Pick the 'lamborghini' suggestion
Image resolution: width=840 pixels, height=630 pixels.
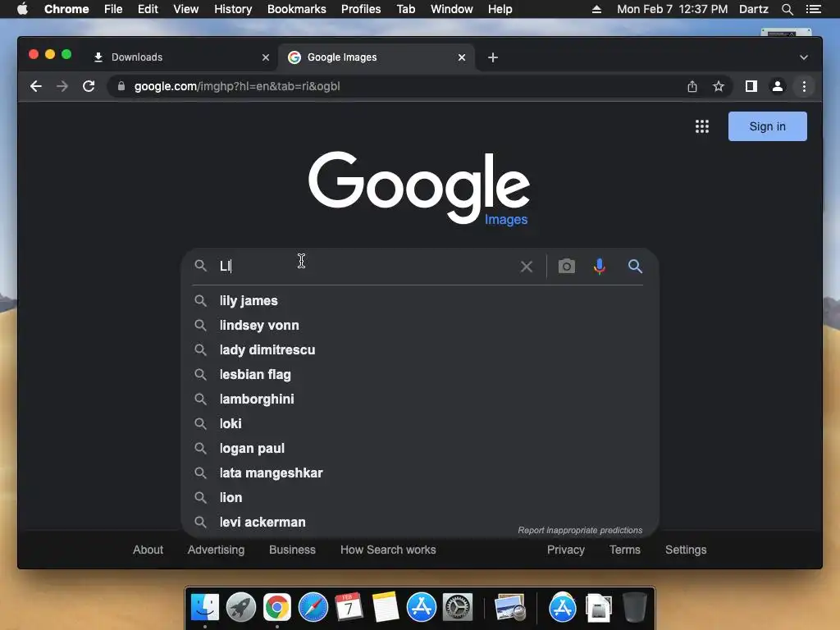point(419,399)
